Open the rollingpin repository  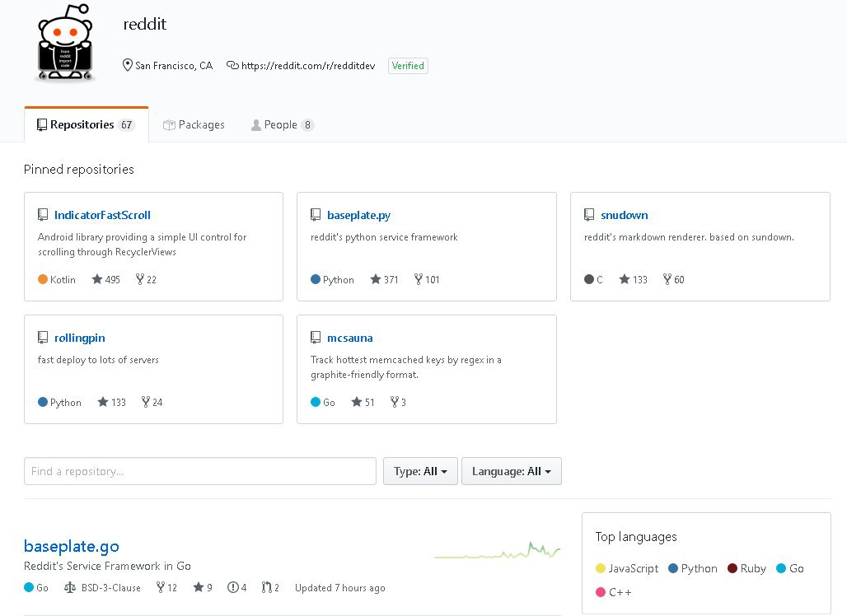[x=79, y=338]
